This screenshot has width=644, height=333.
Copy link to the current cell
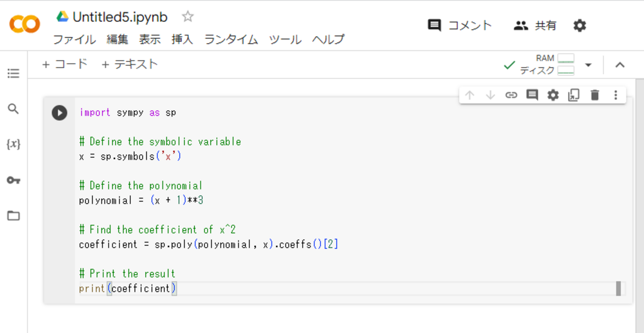pyautogui.click(x=511, y=95)
